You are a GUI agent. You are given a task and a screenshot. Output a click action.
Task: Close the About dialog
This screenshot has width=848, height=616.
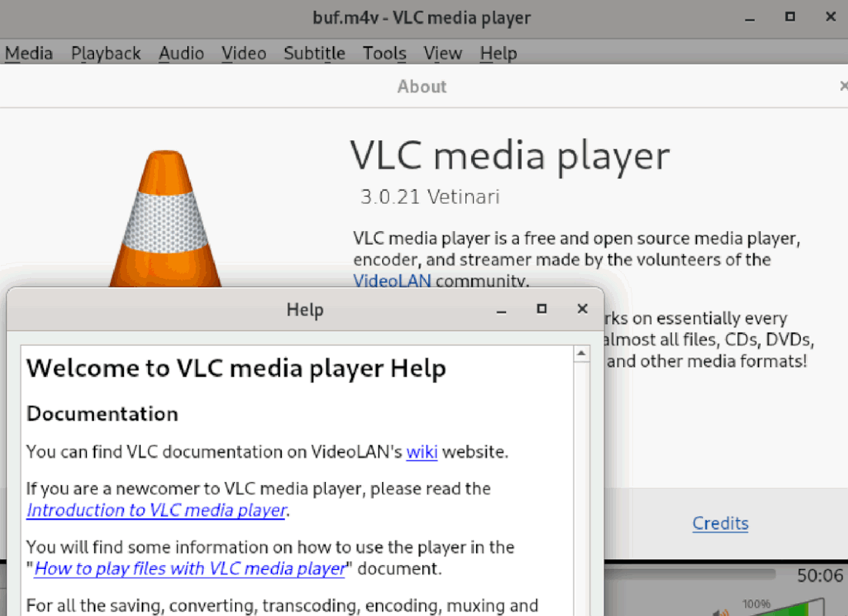[x=843, y=86]
